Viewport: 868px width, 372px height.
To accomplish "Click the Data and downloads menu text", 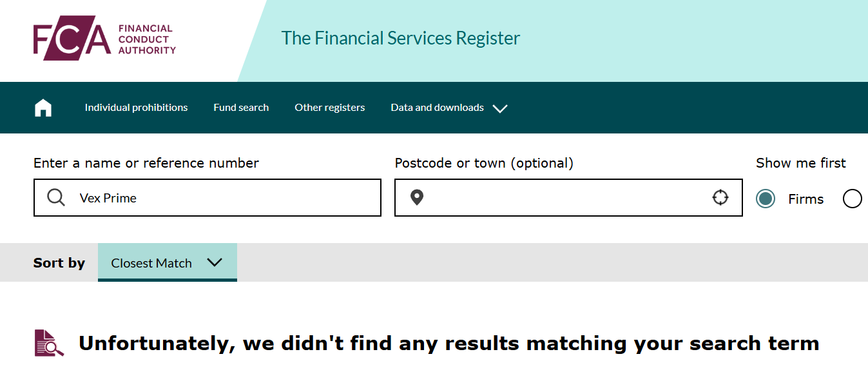I will click(x=437, y=108).
